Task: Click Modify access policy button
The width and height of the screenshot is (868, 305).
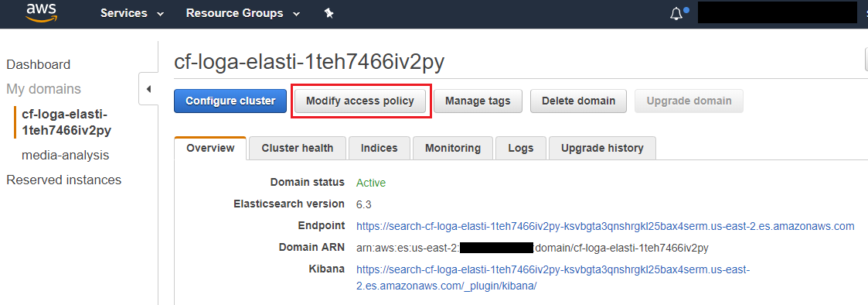Action: point(360,101)
